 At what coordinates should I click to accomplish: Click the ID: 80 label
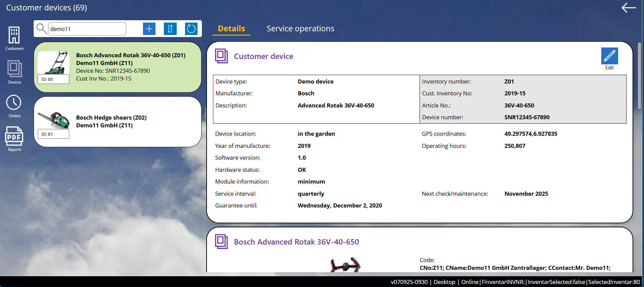(x=53, y=79)
